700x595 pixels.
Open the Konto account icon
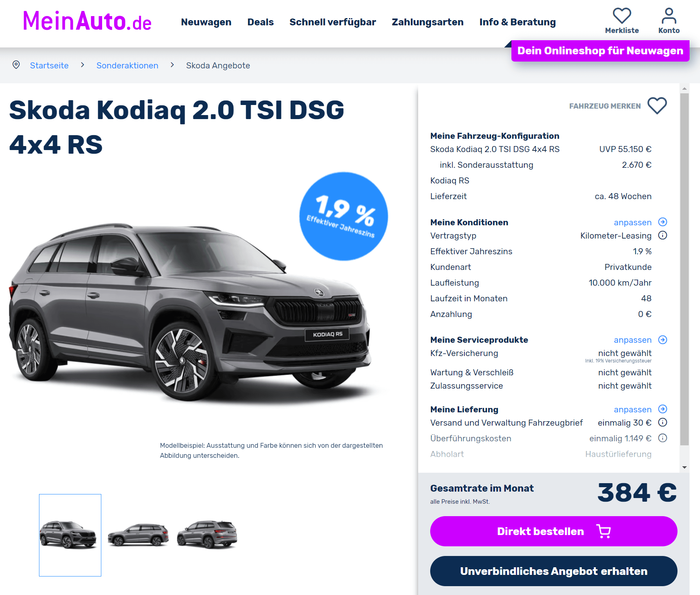(669, 16)
